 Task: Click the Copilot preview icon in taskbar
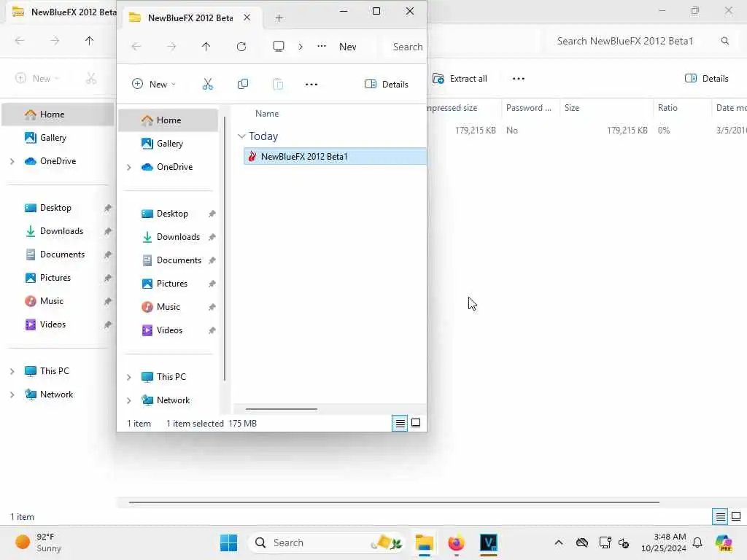click(724, 542)
